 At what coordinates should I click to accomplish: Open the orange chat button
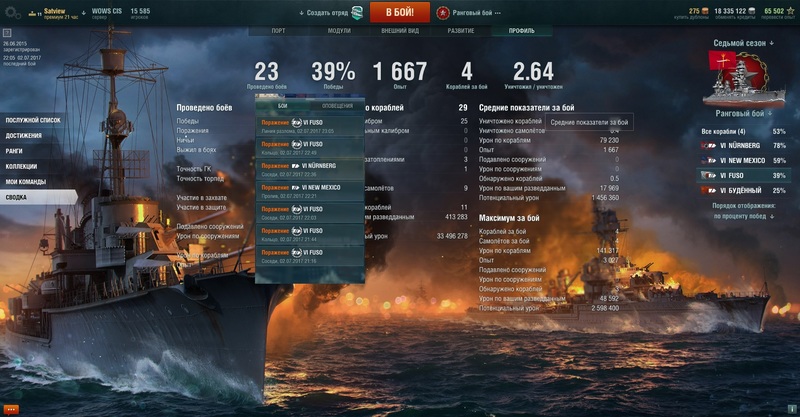coord(11,409)
